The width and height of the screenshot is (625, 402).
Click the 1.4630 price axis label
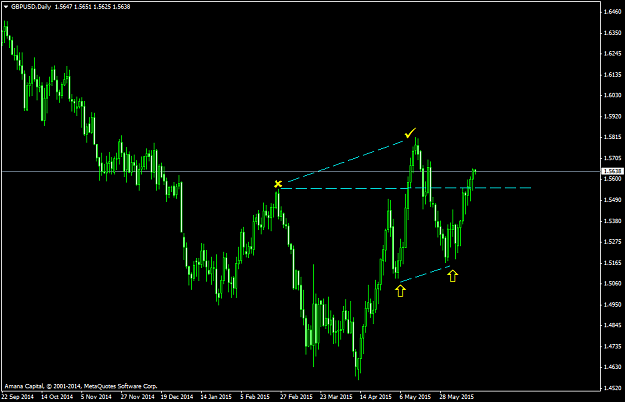(x=612, y=367)
